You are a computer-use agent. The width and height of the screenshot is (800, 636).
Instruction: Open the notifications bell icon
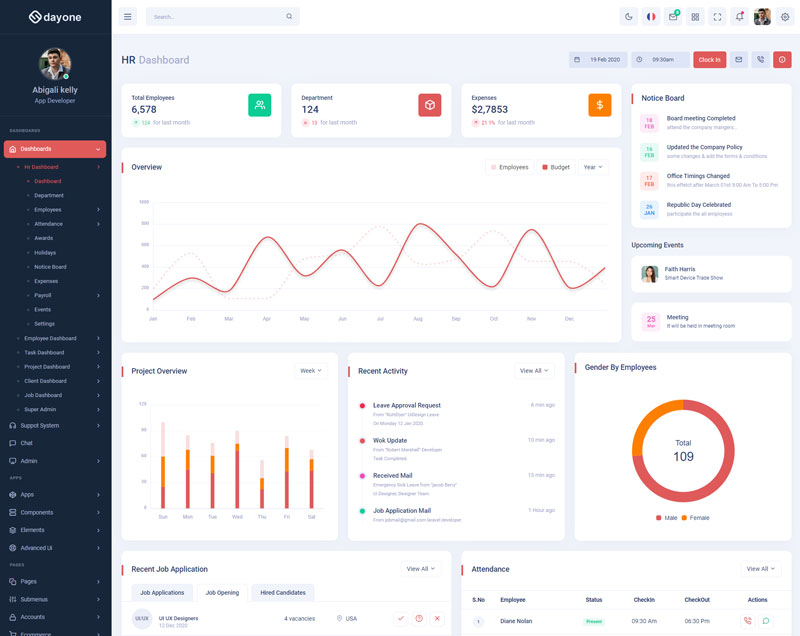pyautogui.click(x=740, y=17)
